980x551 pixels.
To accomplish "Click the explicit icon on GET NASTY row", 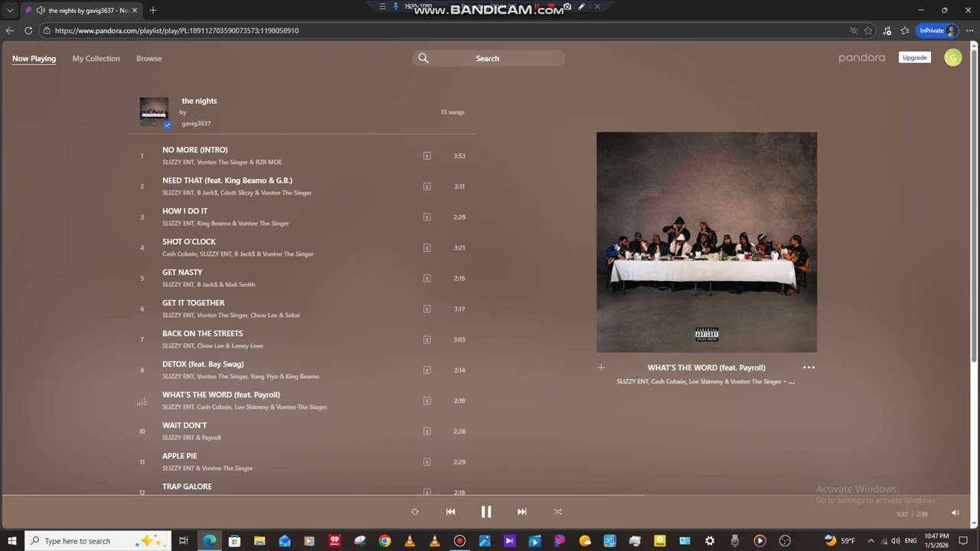I will tap(427, 279).
